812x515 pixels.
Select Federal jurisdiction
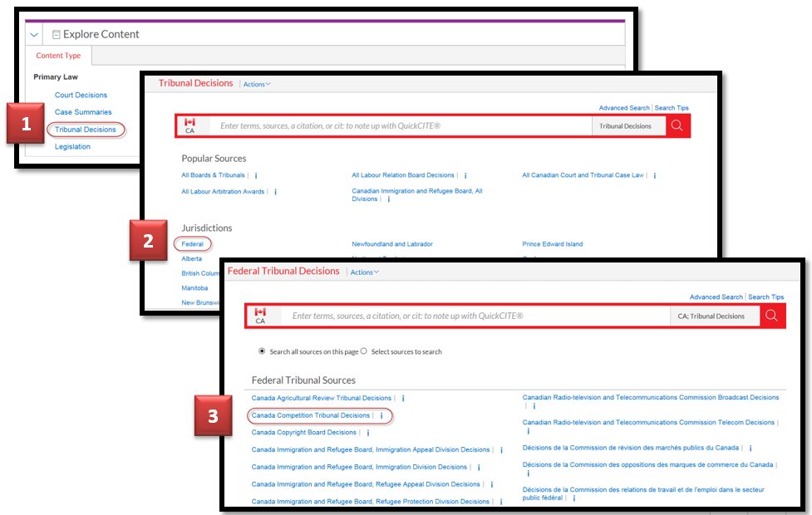(192, 244)
